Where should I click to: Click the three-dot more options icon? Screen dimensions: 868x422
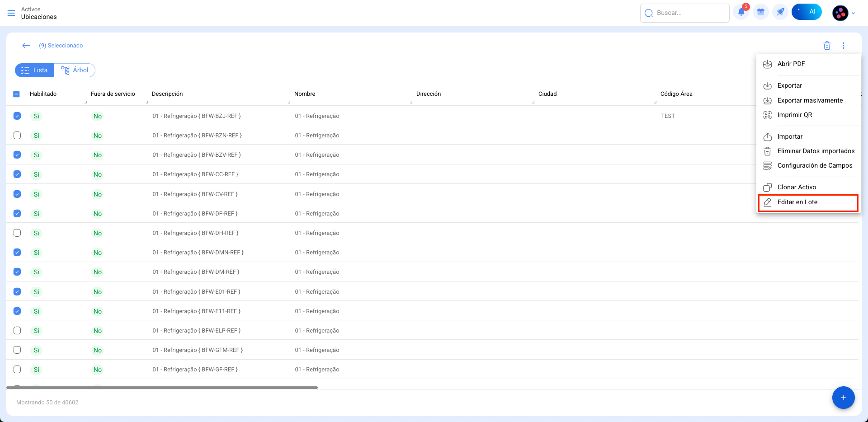(x=843, y=46)
